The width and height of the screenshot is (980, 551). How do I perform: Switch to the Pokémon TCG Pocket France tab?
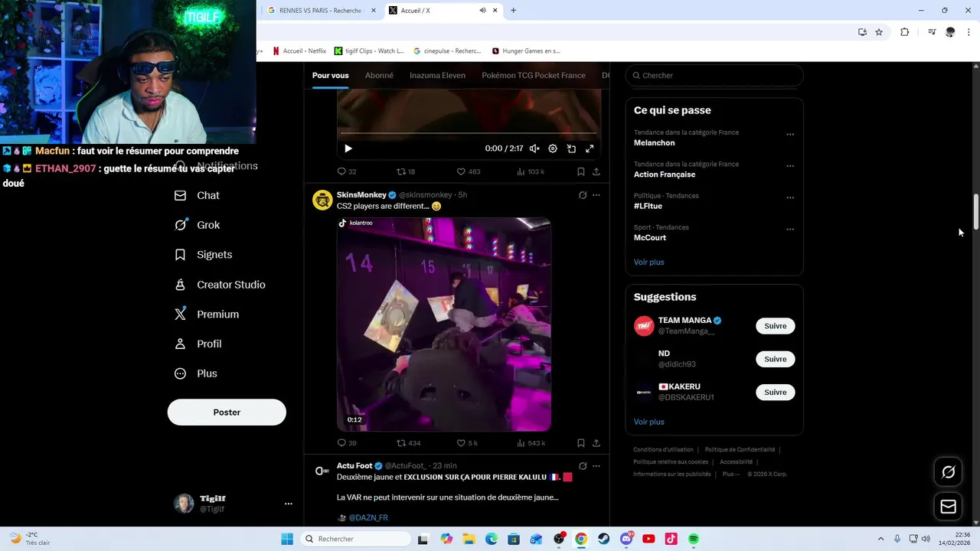click(x=534, y=75)
